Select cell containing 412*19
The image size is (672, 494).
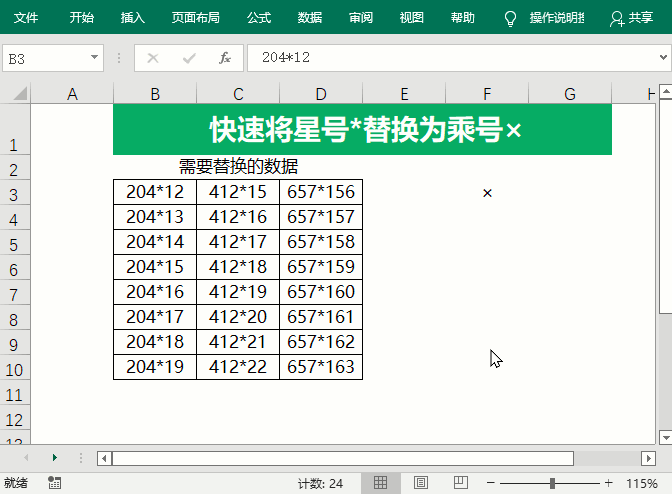pos(238,292)
